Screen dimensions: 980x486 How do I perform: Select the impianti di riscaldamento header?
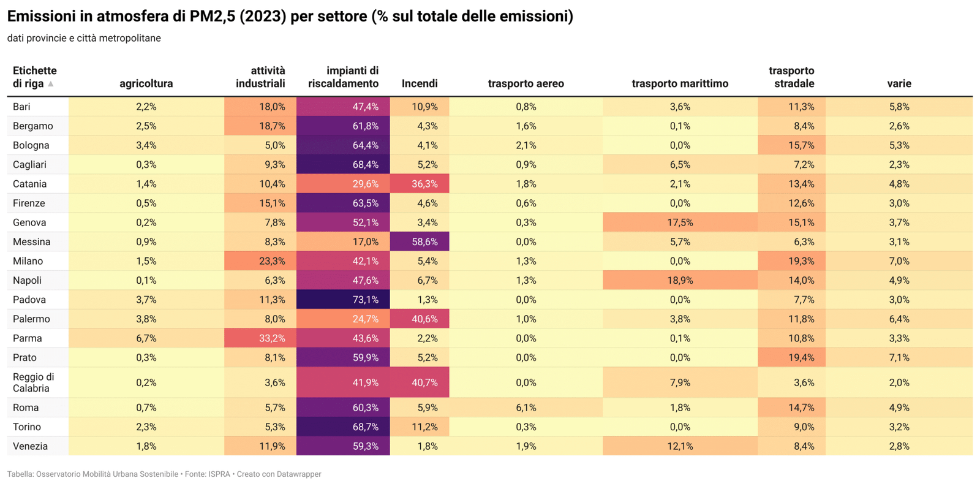click(x=343, y=77)
